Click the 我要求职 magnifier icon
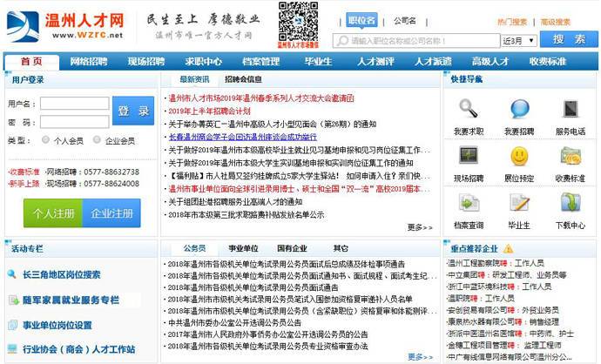Image resolution: width=601 pixels, height=364 pixels. click(x=468, y=109)
